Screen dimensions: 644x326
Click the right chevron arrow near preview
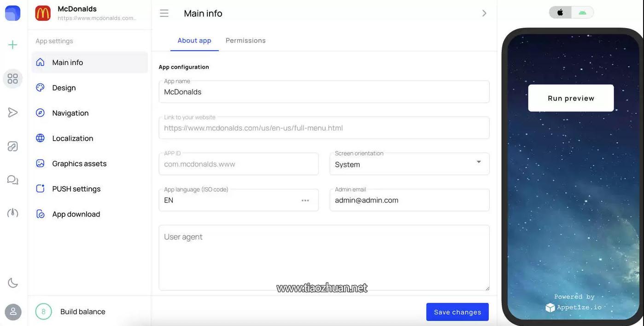484,13
